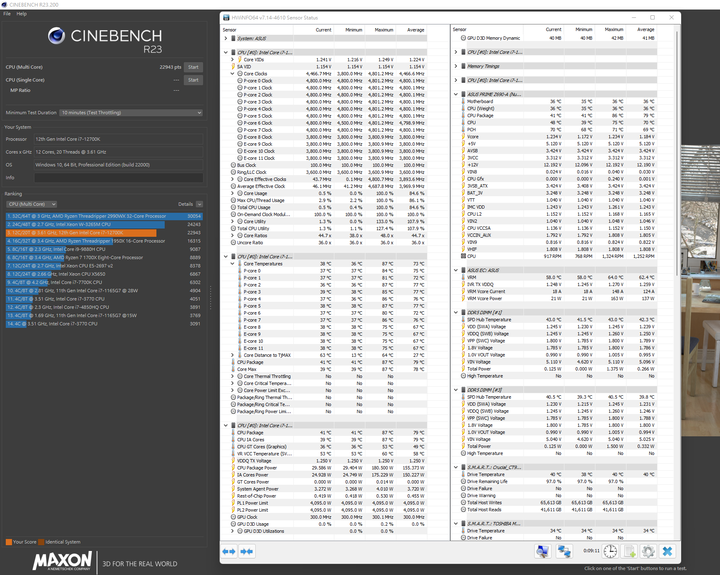Expand the Memory Timings group
Screen dimensions: 720x575
click(x=456, y=66)
